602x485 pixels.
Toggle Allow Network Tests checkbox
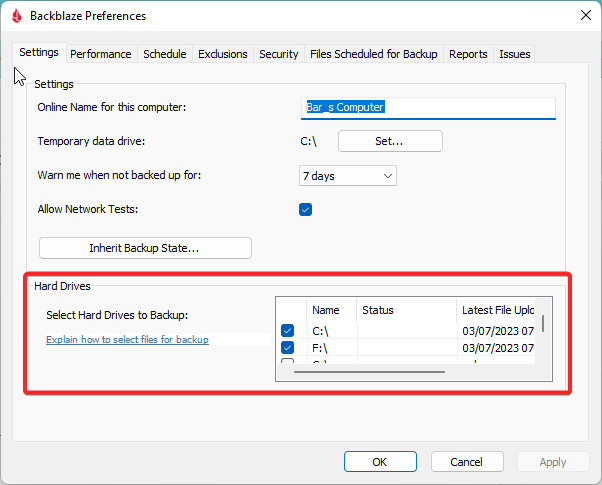[x=306, y=210]
